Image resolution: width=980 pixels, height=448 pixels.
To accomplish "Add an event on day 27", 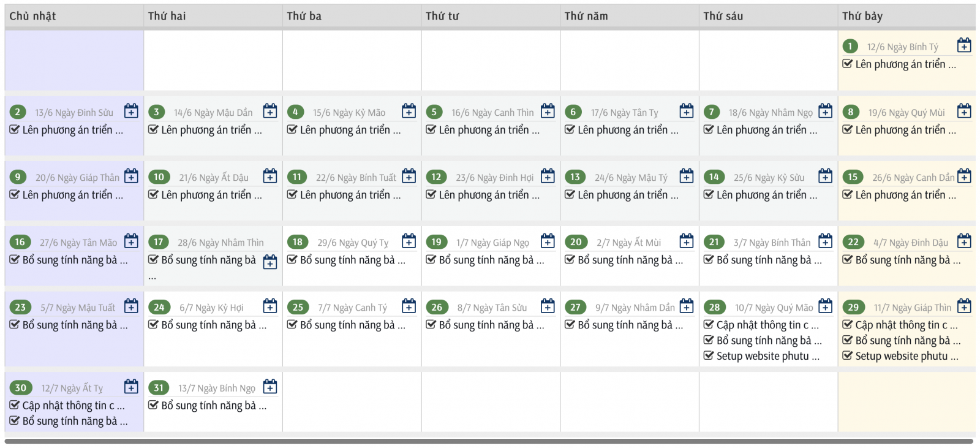I will pyautogui.click(x=687, y=306).
